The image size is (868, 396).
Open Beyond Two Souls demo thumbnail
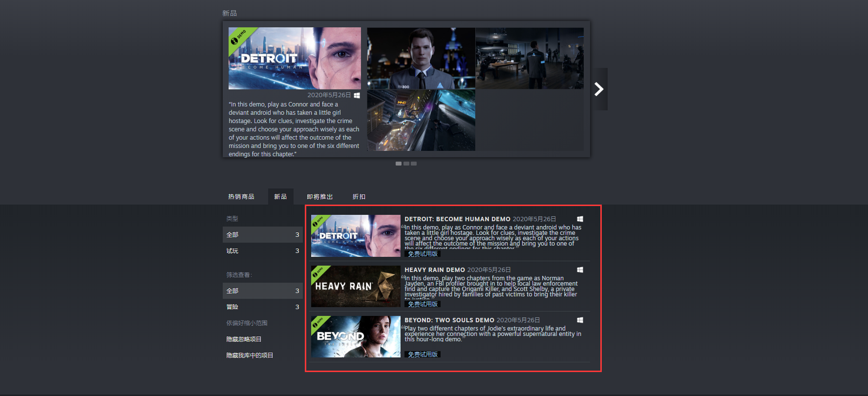pyautogui.click(x=356, y=336)
